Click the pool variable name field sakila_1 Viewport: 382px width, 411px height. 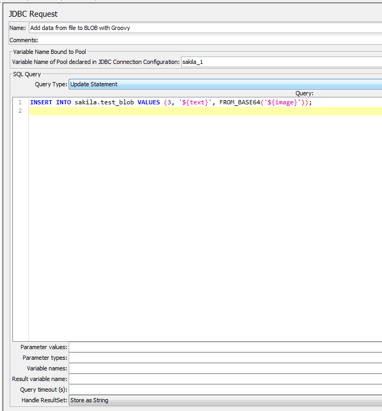click(x=282, y=62)
